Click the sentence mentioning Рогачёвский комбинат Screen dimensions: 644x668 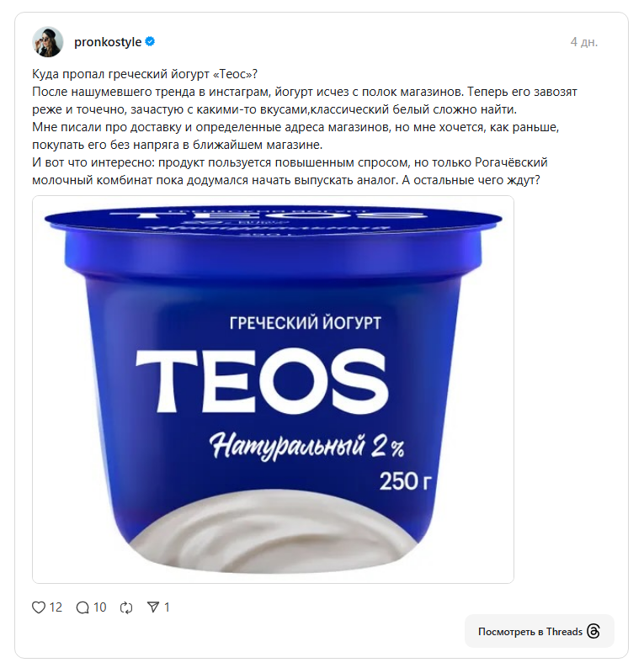[x=290, y=172]
